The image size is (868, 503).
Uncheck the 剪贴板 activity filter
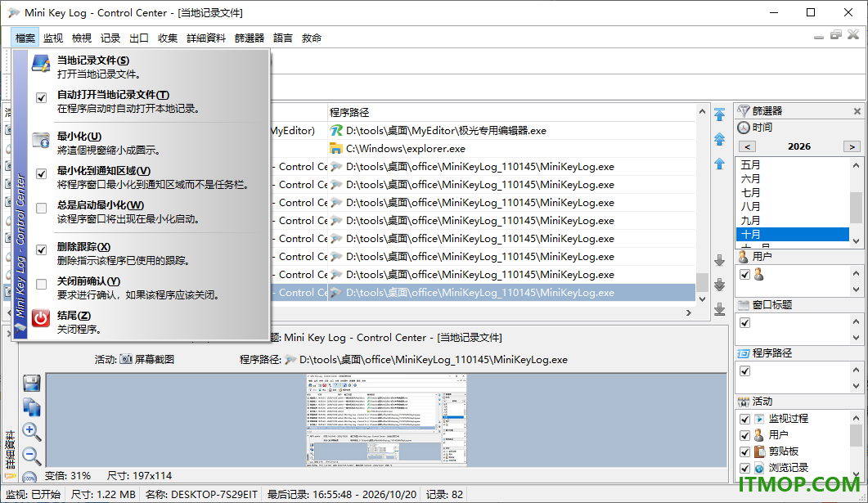pos(745,451)
